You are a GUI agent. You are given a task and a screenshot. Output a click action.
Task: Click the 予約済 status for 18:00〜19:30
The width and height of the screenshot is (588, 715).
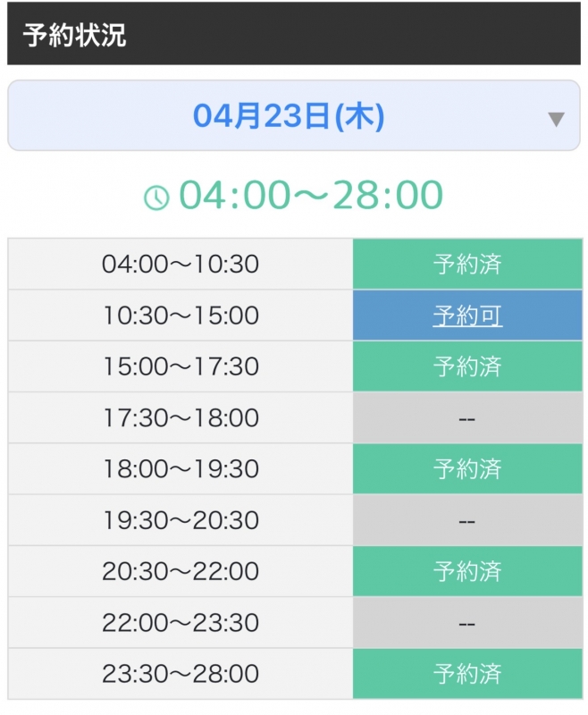[x=468, y=468]
